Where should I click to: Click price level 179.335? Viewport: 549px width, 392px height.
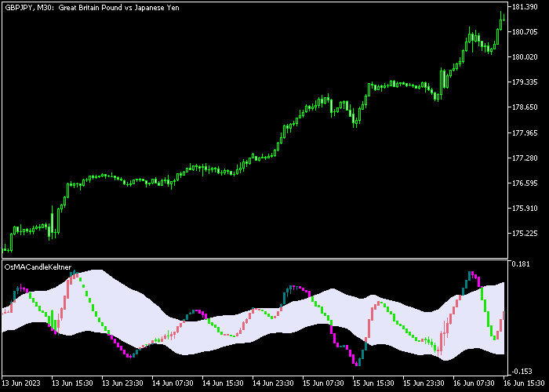[525, 82]
